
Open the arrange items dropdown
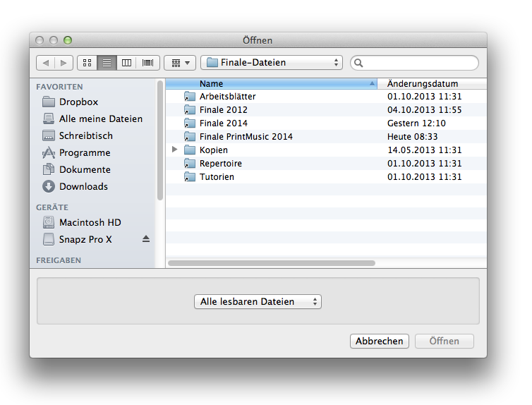[180, 63]
